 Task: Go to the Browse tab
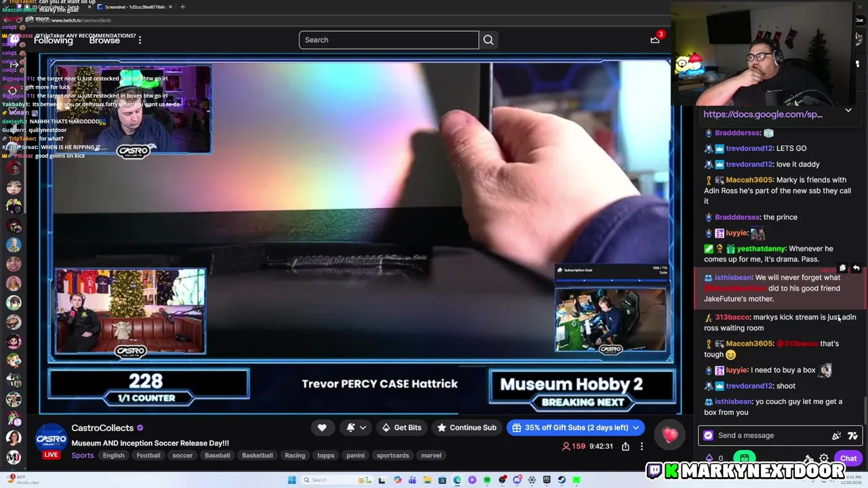click(x=104, y=40)
